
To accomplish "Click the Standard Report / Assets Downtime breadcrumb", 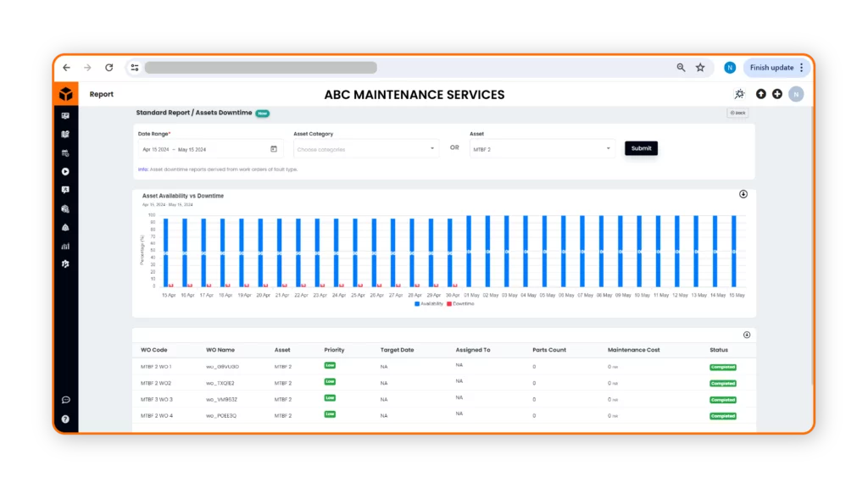I will click(x=194, y=113).
